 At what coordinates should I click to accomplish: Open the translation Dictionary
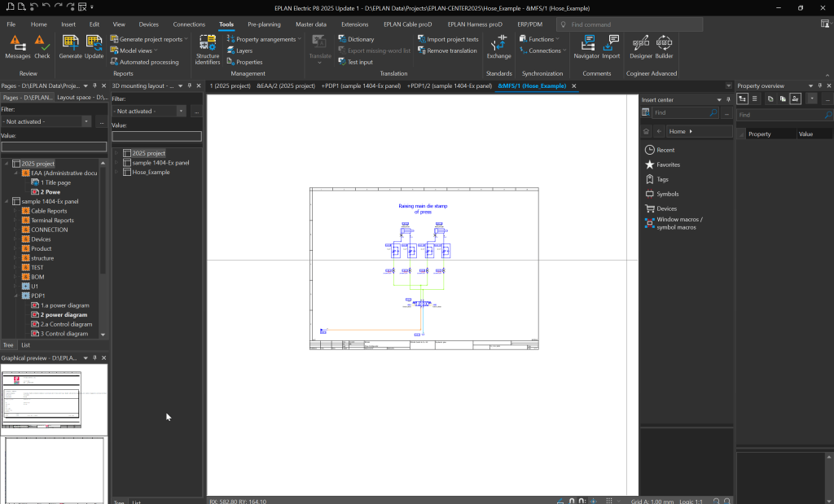pyautogui.click(x=357, y=39)
